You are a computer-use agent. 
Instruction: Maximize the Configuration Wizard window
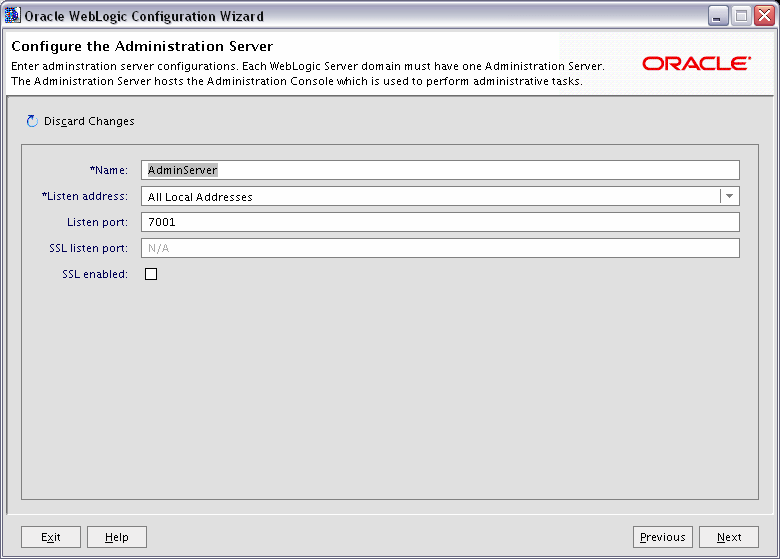pyautogui.click(x=741, y=16)
